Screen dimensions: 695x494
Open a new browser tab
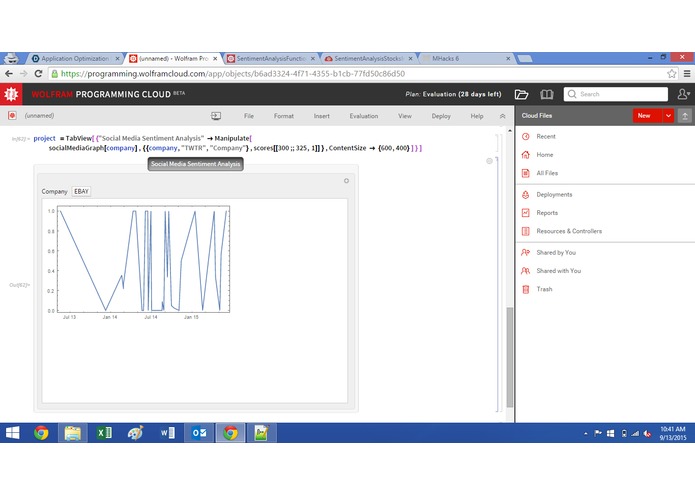point(525,58)
